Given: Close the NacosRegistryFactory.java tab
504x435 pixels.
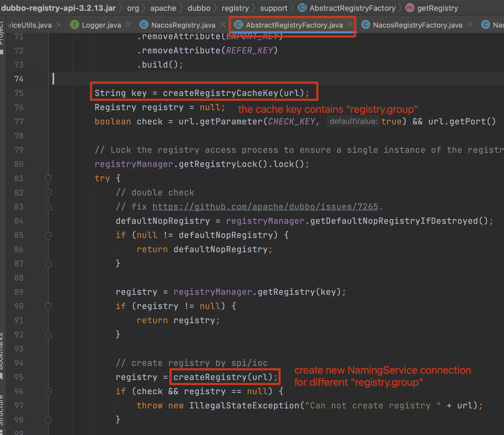Looking at the screenshot, I should coord(470,25).
